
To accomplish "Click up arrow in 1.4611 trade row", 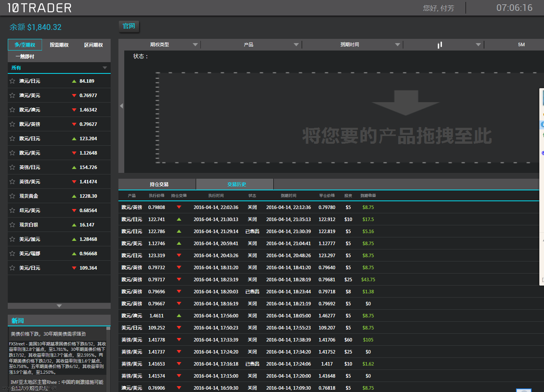I will [179, 316].
